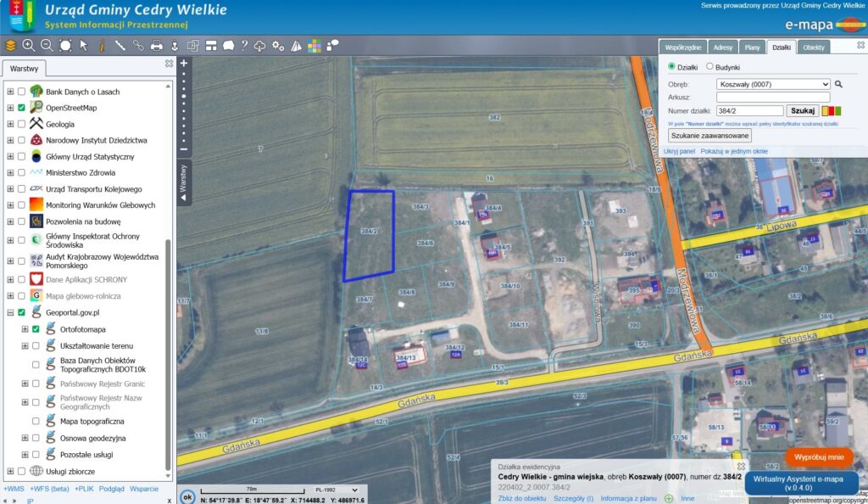Switch to the Działki tab
Image resolution: width=868 pixels, height=504 pixels.
(x=781, y=48)
